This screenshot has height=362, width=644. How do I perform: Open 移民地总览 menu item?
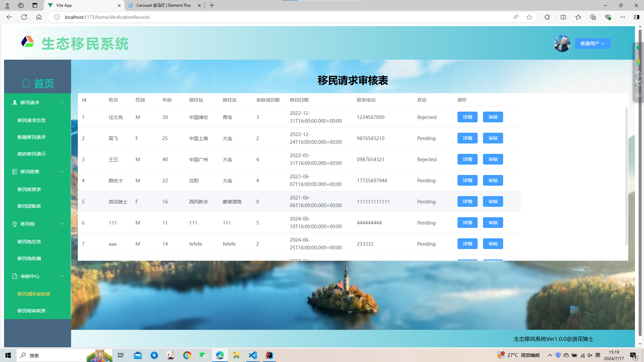pyautogui.click(x=38, y=242)
